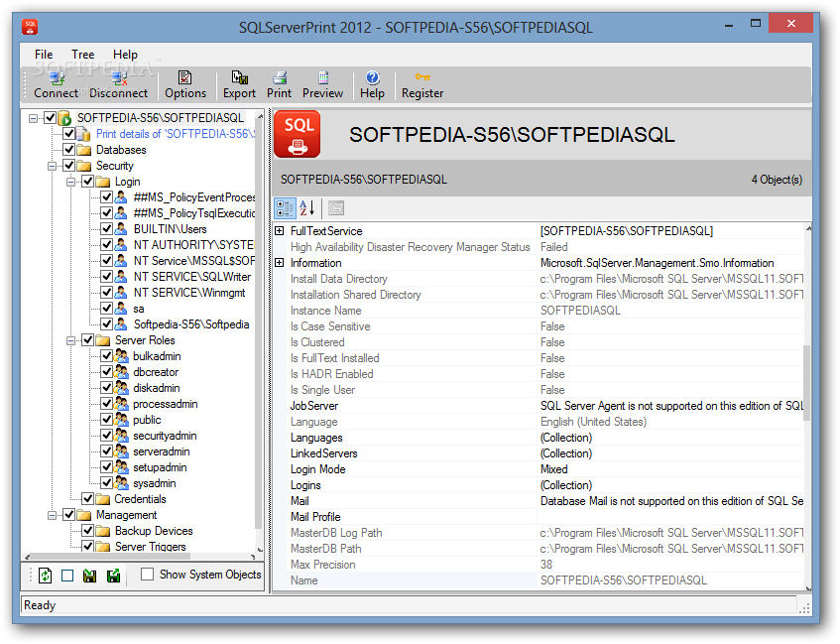Collapse the Server Roles tree node
Screen dimensions: 840x644
[x=70, y=340]
